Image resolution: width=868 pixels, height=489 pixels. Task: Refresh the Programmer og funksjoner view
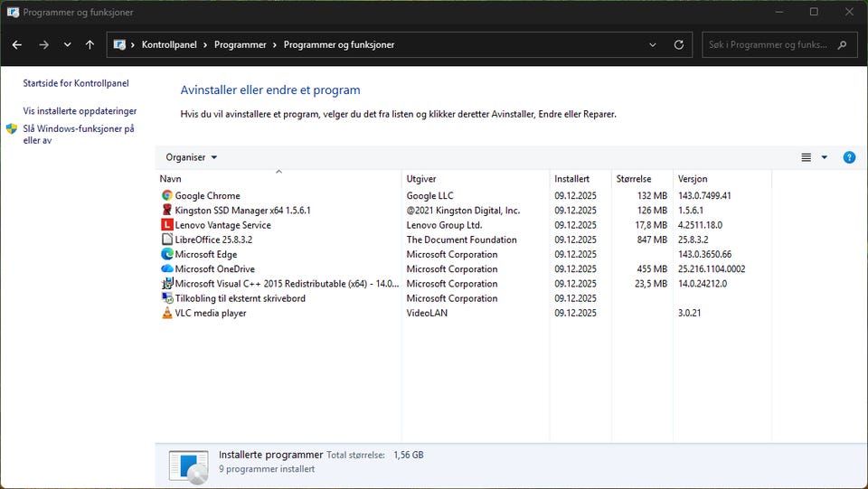click(679, 44)
